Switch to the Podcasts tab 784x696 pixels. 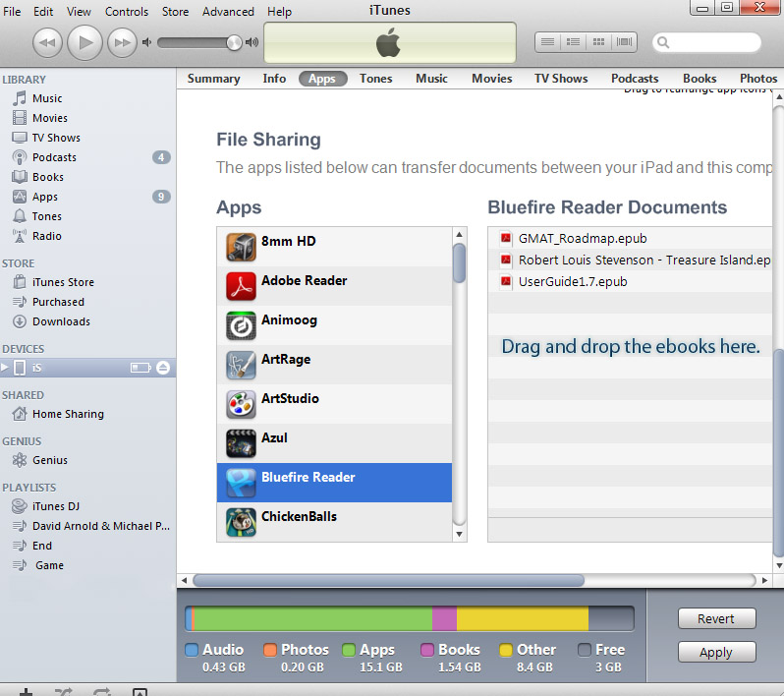pyautogui.click(x=635, y=79)
